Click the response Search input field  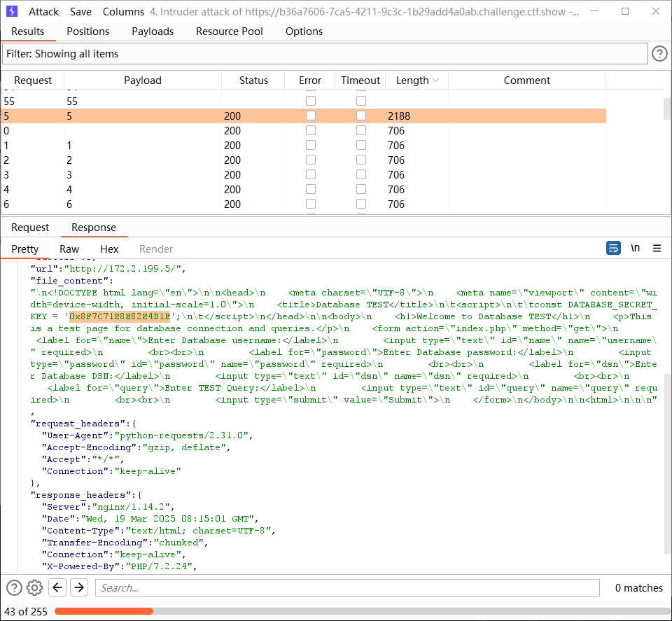(347, 587)
